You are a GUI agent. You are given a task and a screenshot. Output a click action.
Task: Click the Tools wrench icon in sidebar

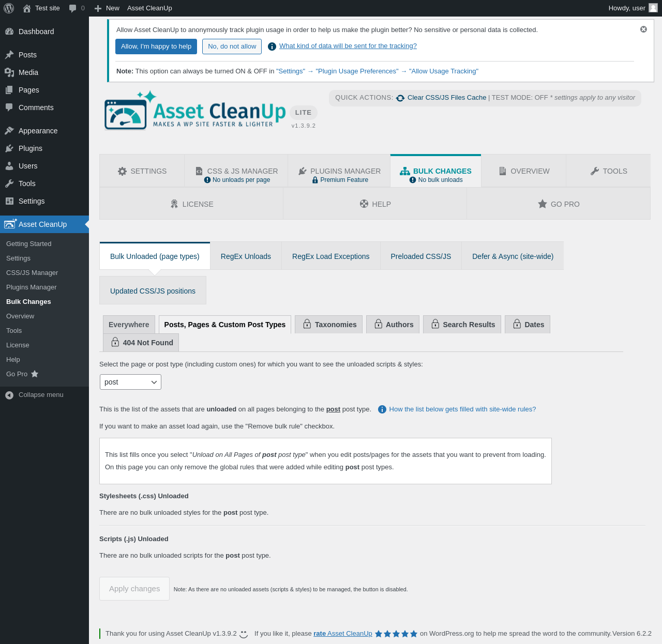click(9, 183)
